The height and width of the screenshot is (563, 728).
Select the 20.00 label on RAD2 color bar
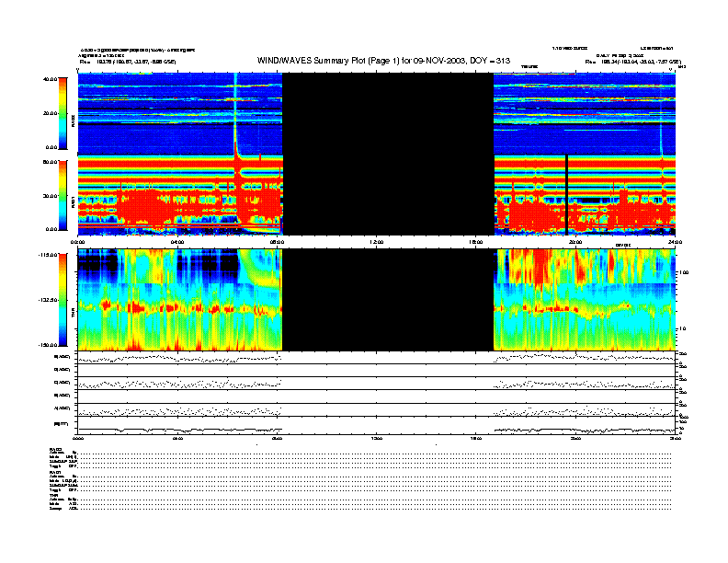tap(50, 113)
